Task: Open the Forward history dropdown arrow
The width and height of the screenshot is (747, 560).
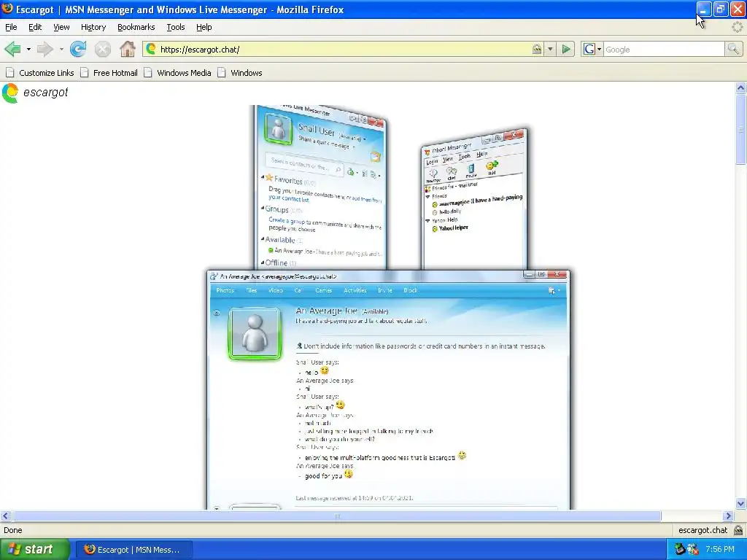Action: (61, 49)
